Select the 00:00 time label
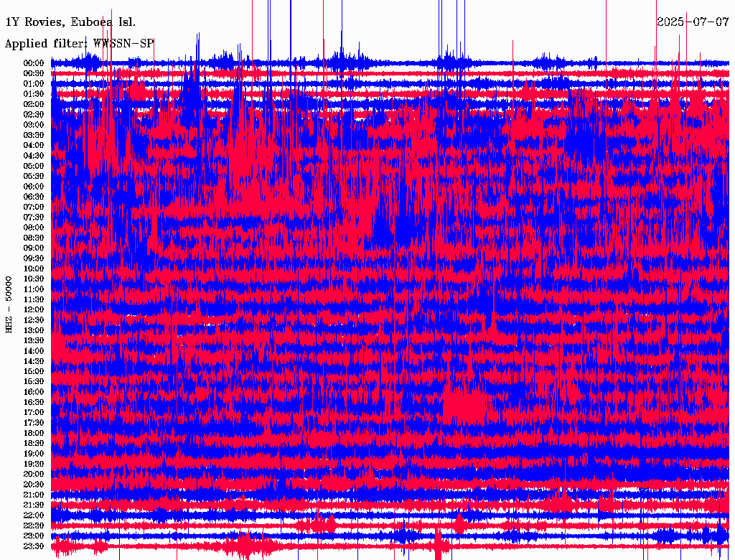Screen dimensions: 735x560 [x=34, y=63]
